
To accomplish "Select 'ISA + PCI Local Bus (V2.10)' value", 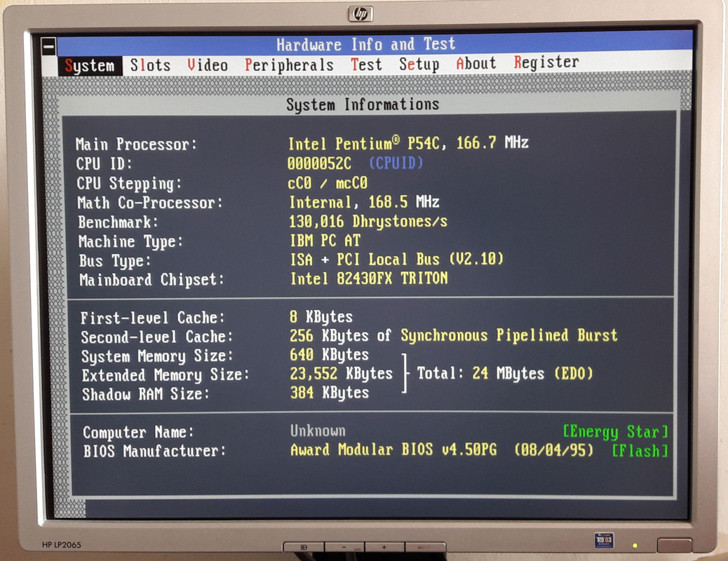I will click(x=397, y=259).
